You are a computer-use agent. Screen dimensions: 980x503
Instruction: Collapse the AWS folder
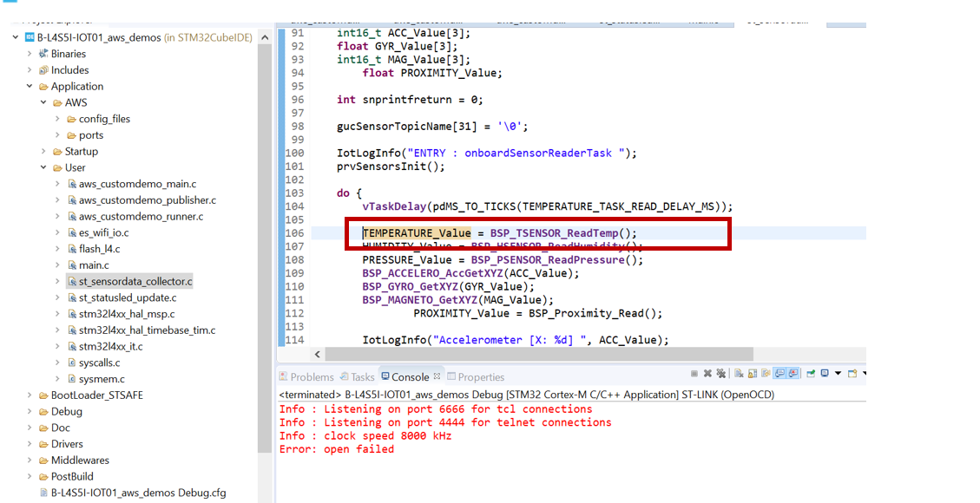tap(43, 102)
